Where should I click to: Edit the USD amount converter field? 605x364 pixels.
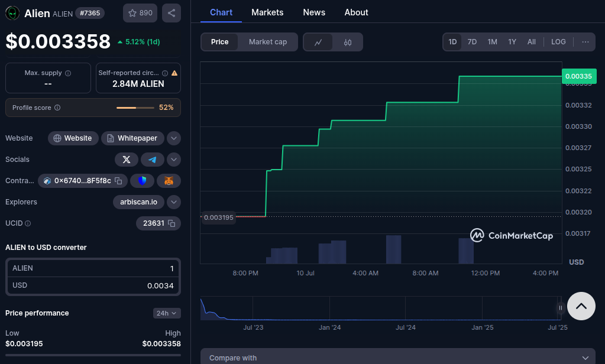tap(93, 286)
